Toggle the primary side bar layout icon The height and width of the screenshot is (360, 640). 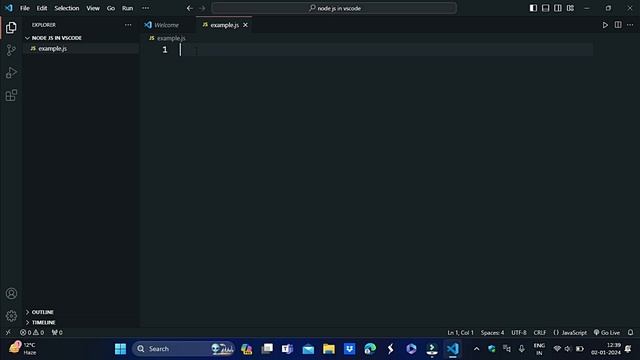click(533, 8)
